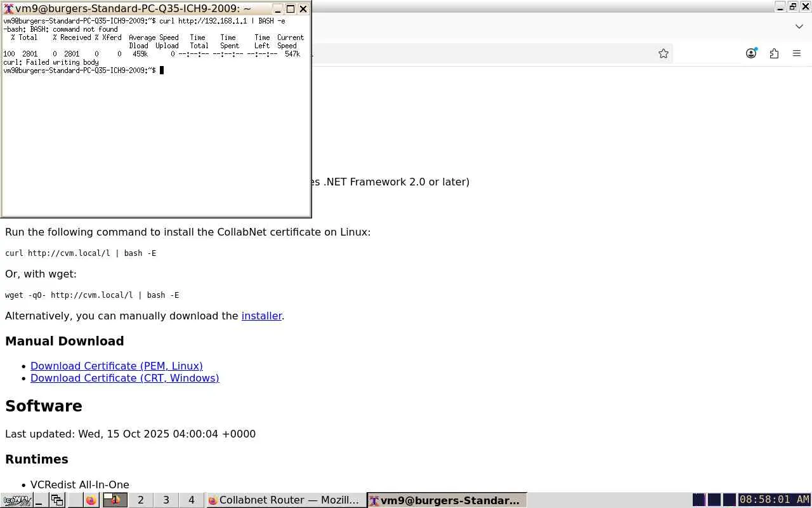Switch to workspace 3
The height and width of the screenshot is (508, 812).
(166, 500)
